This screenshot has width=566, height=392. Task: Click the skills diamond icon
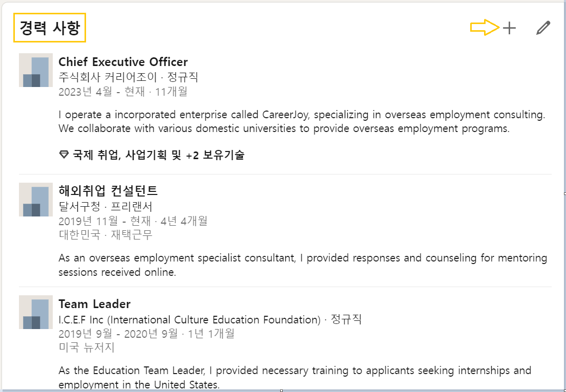(x=64, y=155)
